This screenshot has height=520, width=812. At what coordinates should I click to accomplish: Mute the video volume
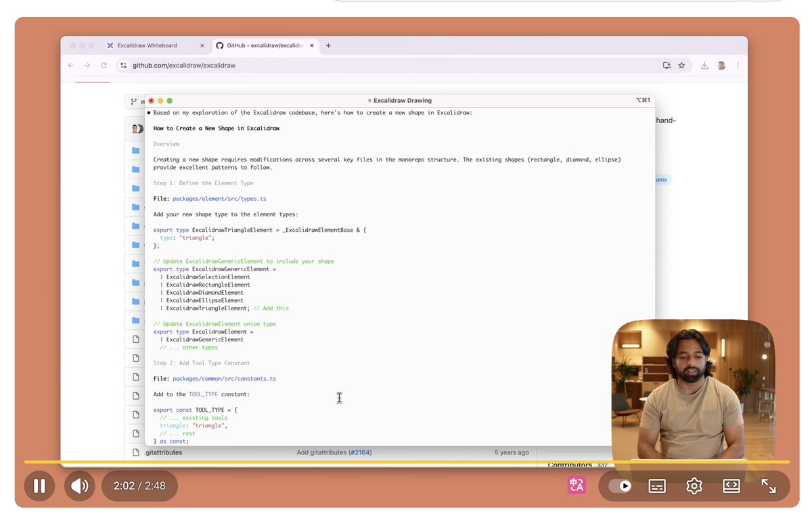(x=80, y=486)
